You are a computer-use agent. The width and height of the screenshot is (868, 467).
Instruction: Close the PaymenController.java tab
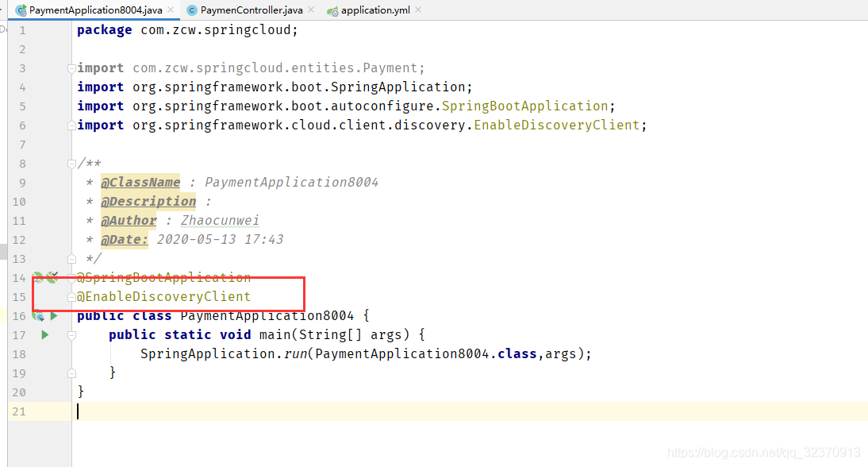point(311,10)
